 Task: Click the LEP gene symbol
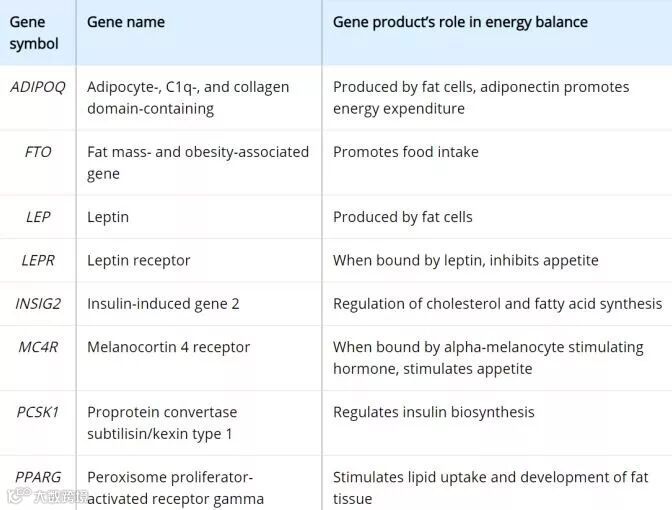[x=37, y=217]
